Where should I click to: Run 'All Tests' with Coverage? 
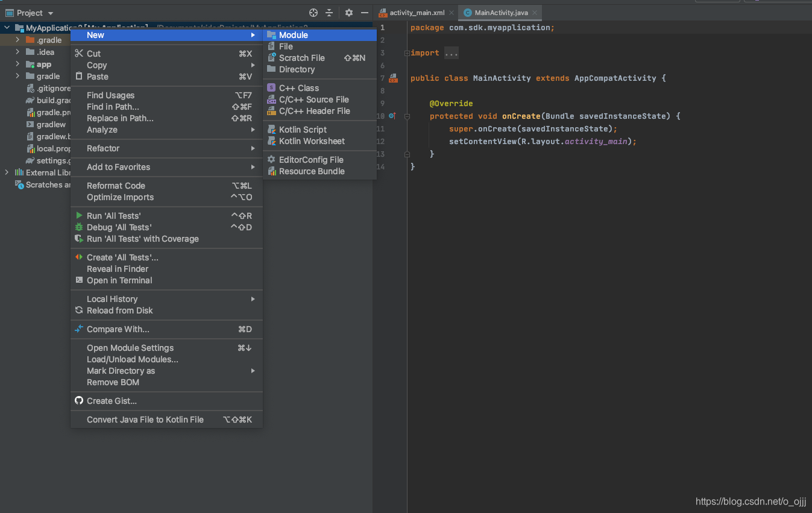point(166,239)
